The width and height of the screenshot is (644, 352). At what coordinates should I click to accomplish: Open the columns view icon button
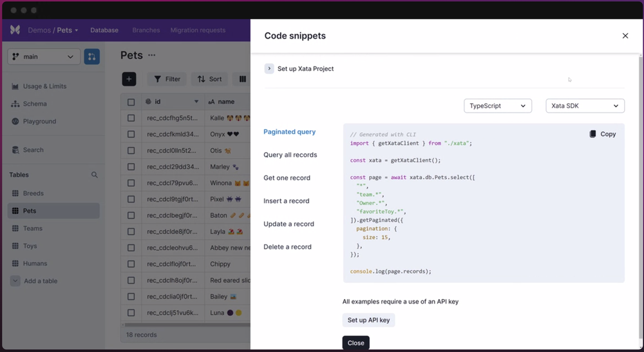click(x=242, y=79)
